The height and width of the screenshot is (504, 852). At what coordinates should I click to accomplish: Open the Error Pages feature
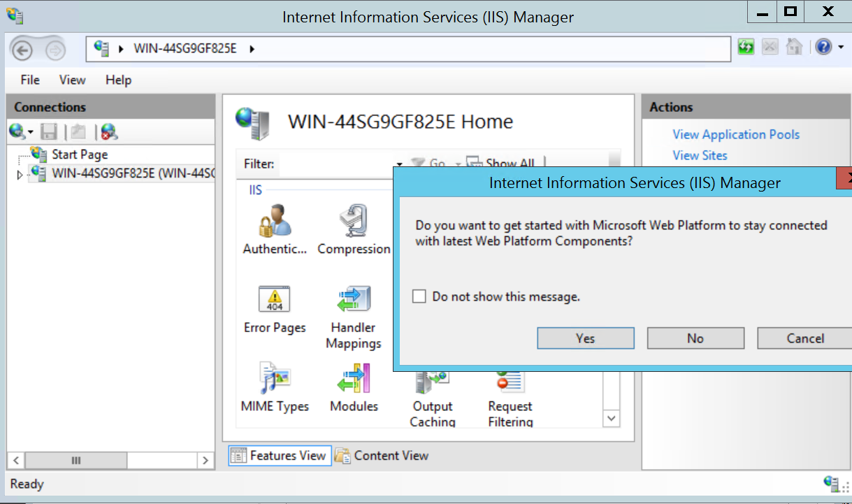coord(275,309)
